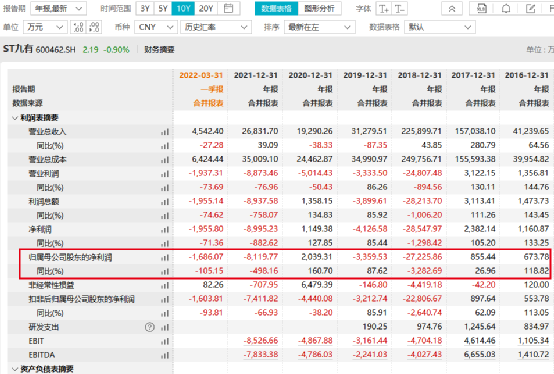Click the stock code 600462.SH

[55, 50]
